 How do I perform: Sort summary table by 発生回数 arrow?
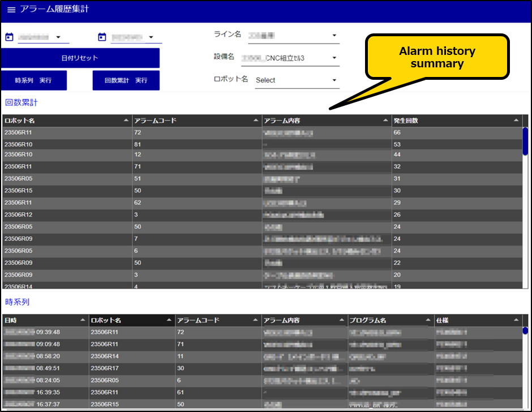pos(516,121)
